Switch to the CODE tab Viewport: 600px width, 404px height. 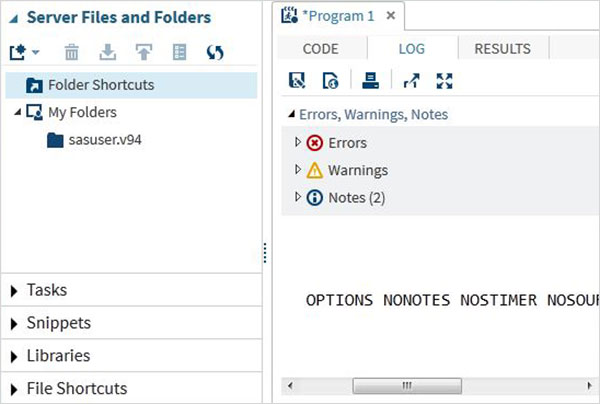tap(320, 48)
